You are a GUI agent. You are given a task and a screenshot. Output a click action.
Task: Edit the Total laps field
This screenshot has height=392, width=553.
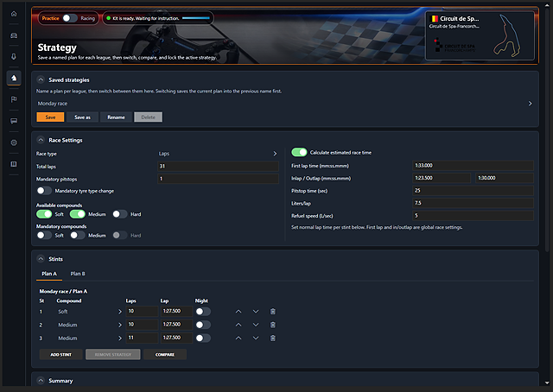tap(218, 166)
